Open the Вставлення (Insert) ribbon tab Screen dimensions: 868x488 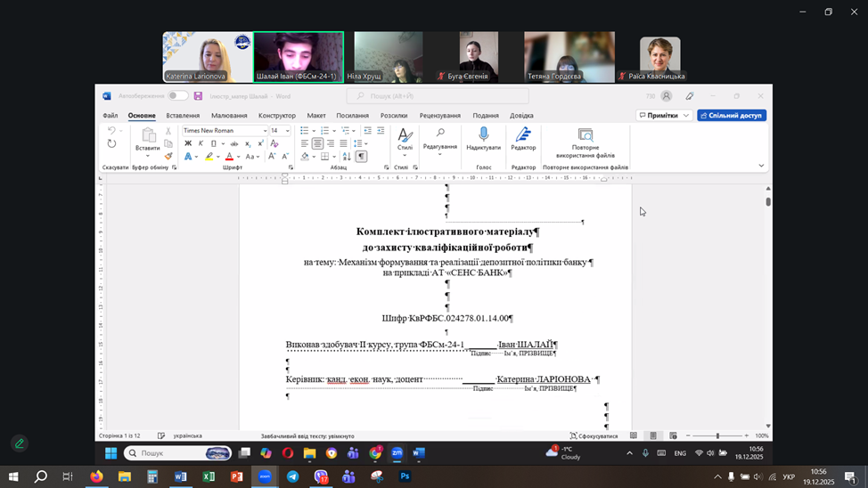pos(183,116)
